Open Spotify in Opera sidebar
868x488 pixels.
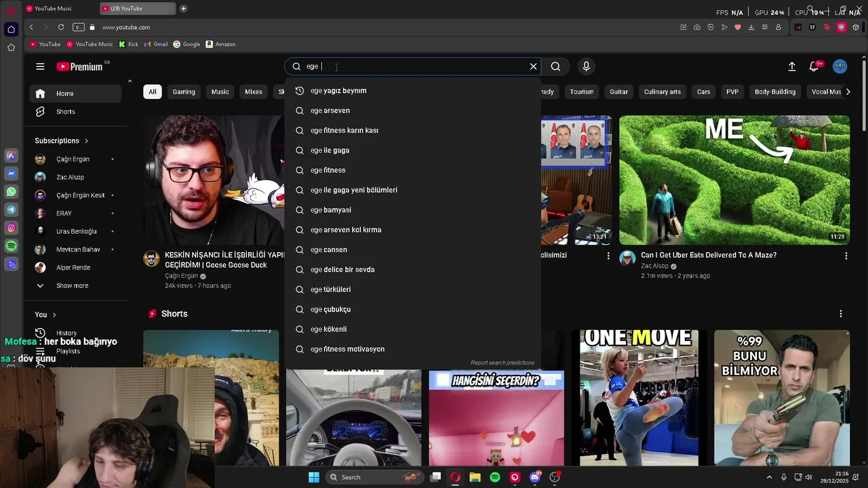11,246
